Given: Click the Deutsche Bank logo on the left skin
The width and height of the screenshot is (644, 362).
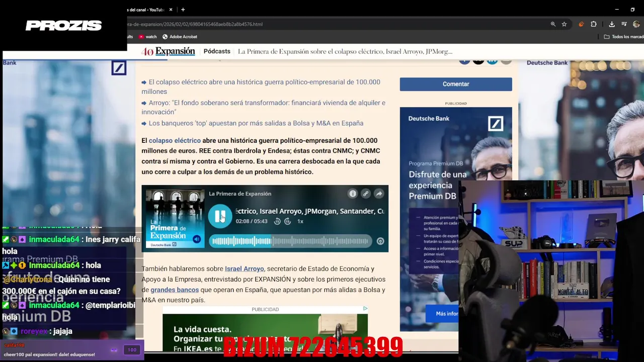Looking at the screenshot, I should (x=119, y=68).
